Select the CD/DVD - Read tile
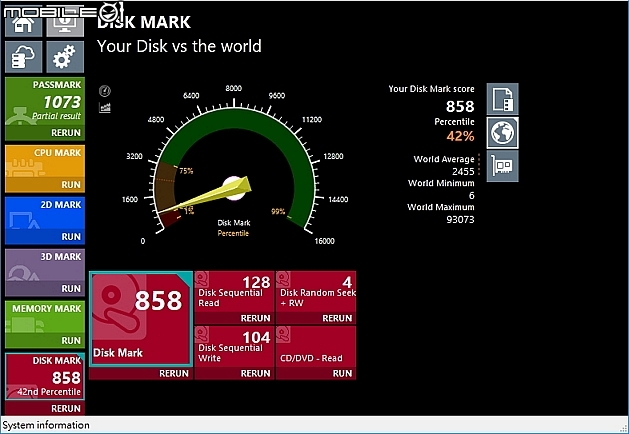629x434 pixels. [316, 347]
